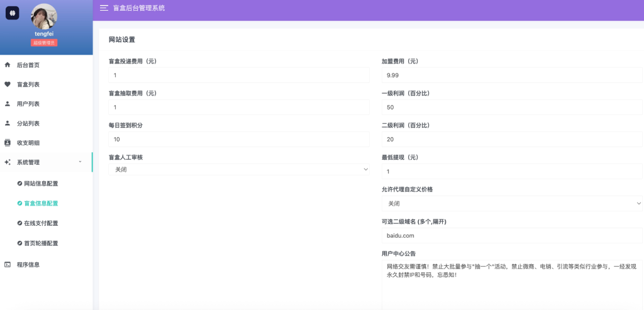Open the 允许代理自定义价格 dropdown
644x310 pixels.
[512, 204]
